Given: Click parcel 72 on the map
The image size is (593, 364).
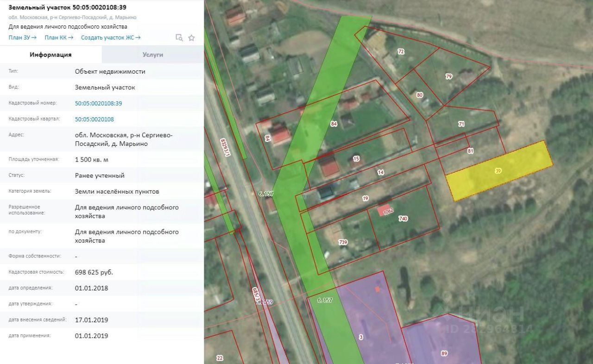Looking at the screenshot, I should (401, 52).
